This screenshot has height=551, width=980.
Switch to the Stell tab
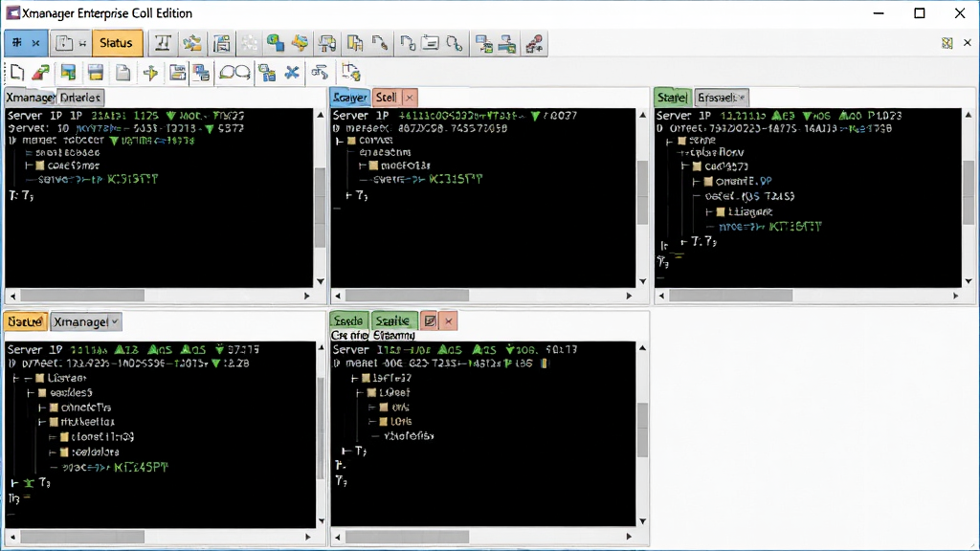point(387,98)
